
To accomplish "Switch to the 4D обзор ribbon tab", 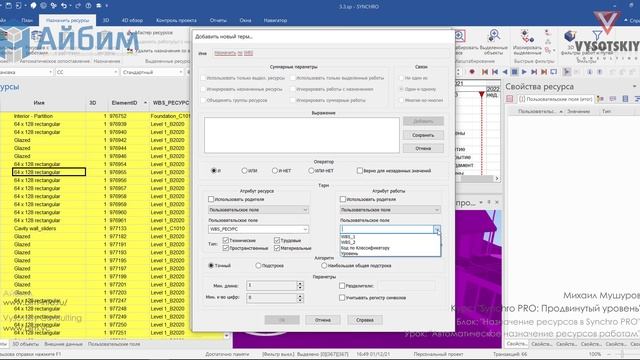I will (x=132, y=20).
